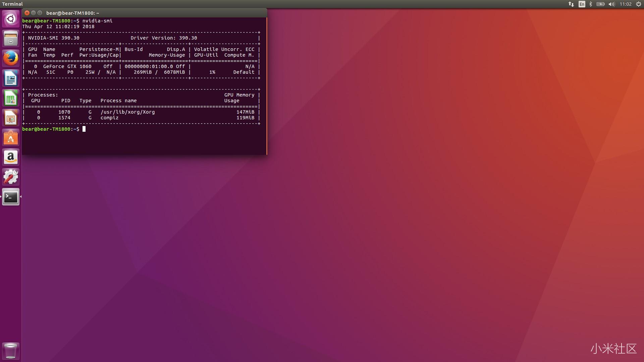644x362 pixels.
Task: Click the Driver Version: 390.30 text
Action: [x=164, y=38]
